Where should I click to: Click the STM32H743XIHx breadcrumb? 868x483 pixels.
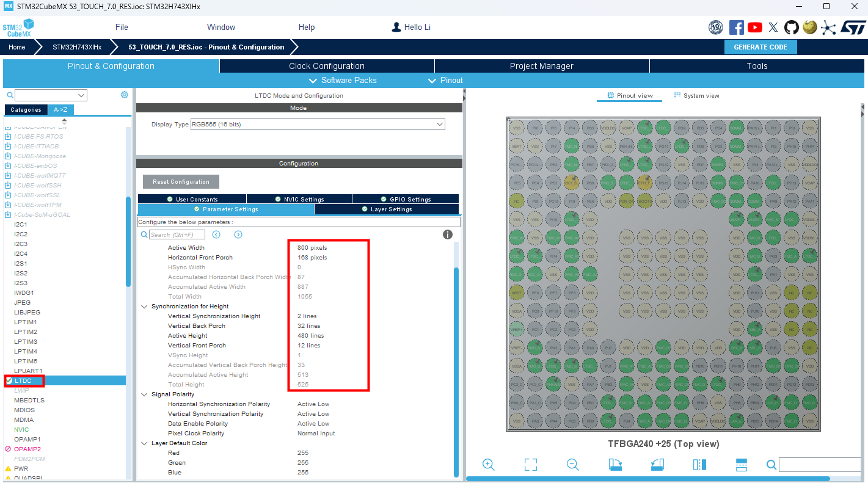tap(77, 47)
